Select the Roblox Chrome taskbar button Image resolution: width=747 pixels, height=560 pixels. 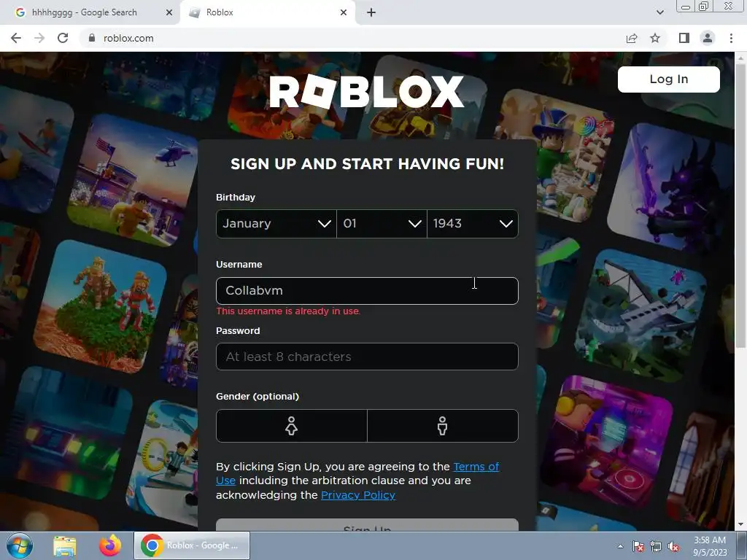pyautogui.click(x=192, y=545)
